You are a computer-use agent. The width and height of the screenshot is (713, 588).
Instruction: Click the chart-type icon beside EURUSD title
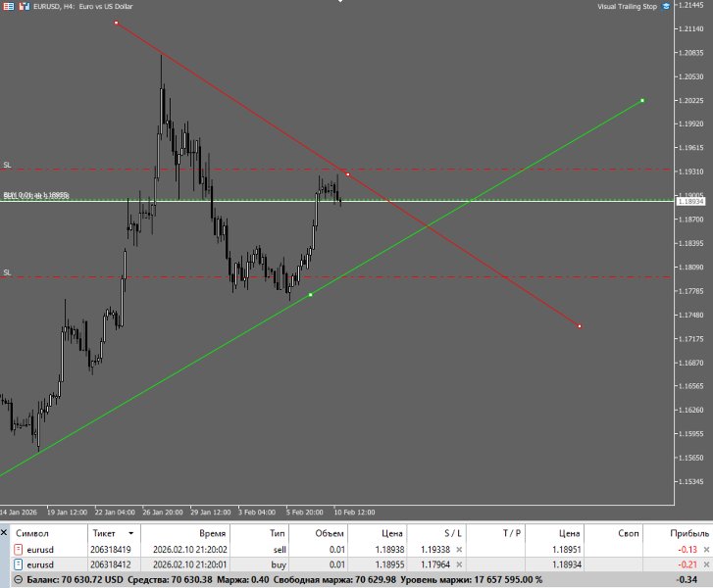click(x=25, y=6)
